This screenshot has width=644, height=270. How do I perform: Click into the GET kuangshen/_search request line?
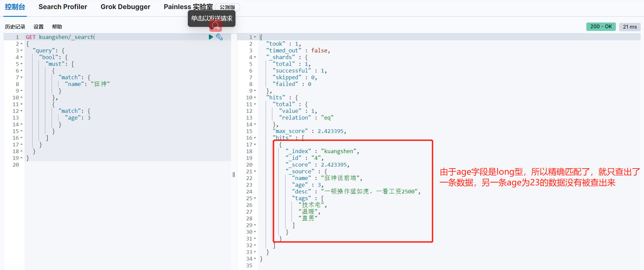(60, 37)
